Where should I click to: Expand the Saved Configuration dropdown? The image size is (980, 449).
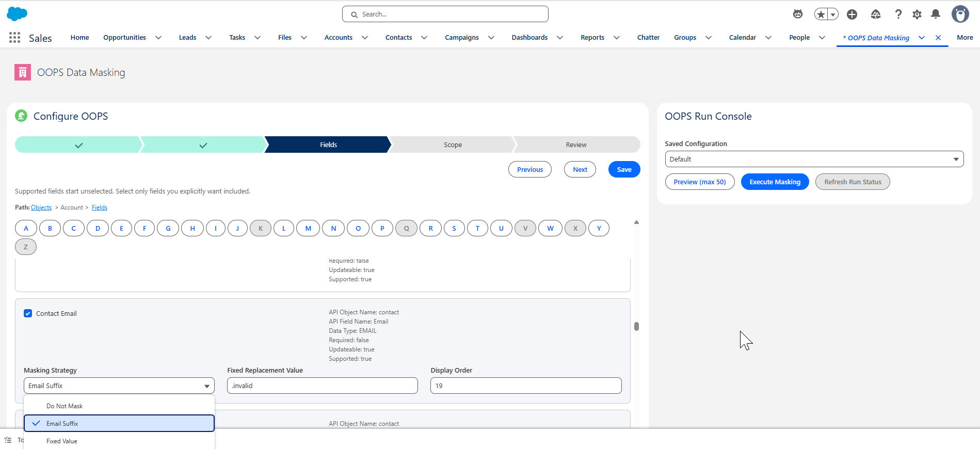[814, 159]
